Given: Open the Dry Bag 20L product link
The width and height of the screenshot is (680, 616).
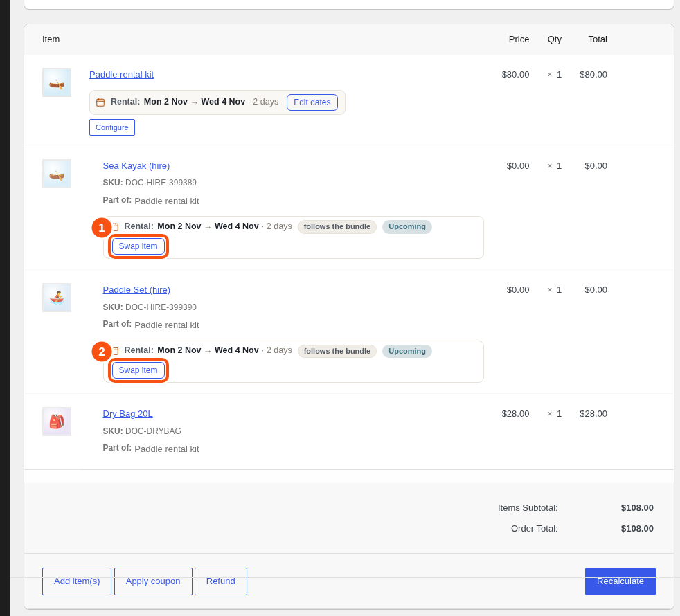Looking at the screenshot, I should [127, 414].
